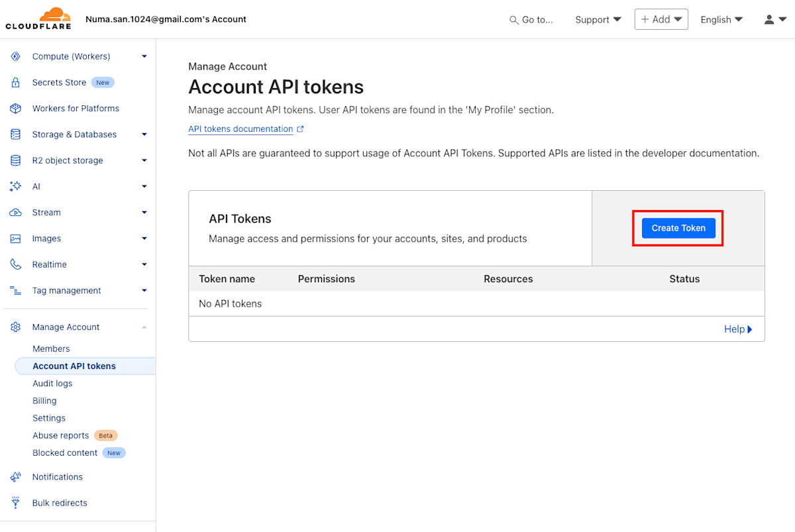Click the Realtime phone icon
Viewport: 795px width, 532px height.
click(x=15, y=264)
